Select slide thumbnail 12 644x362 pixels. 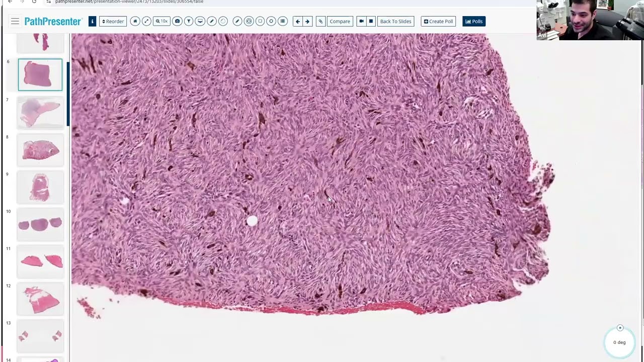[x=40, y=299]
